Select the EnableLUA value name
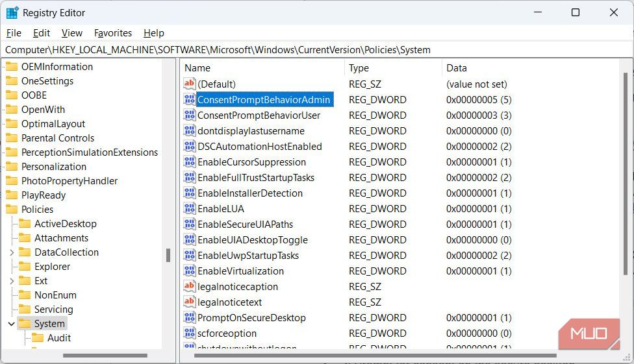 coord(221,208)
